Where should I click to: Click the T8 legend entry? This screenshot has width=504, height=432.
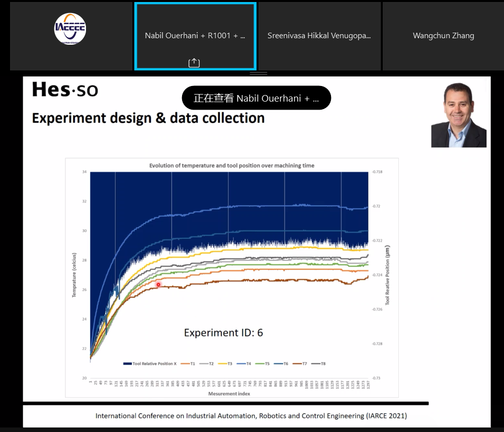point(320,364)
